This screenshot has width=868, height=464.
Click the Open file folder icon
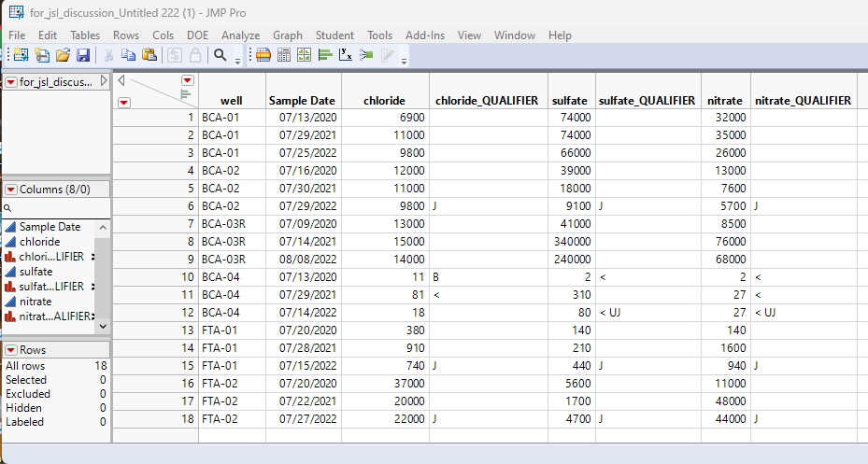click(63, 55)
